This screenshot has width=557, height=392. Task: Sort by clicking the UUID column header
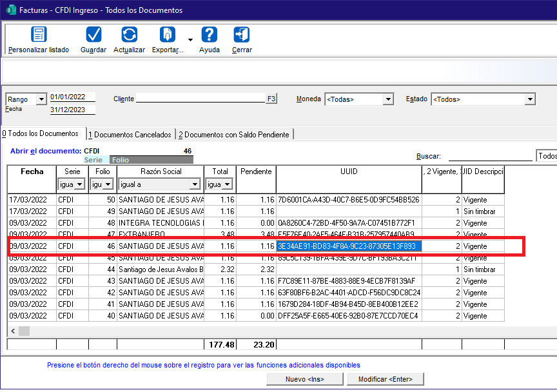[349, 171]
